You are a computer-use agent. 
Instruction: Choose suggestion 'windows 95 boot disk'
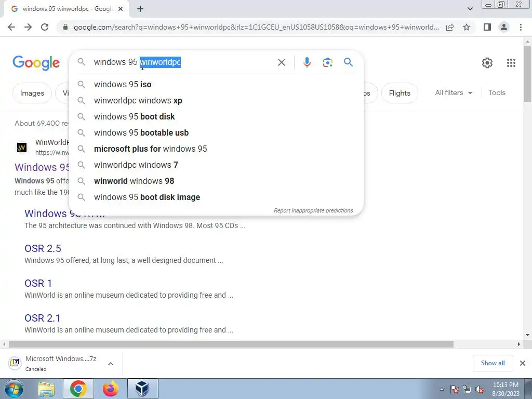click(217, 117)
